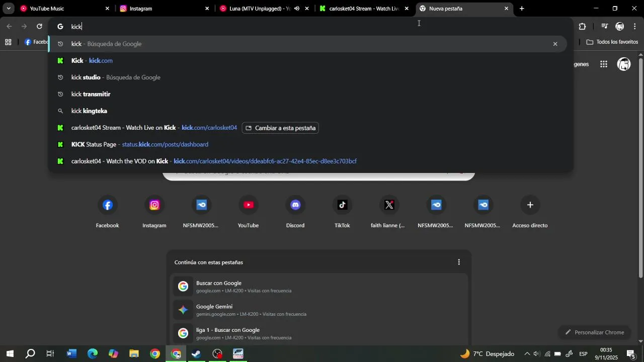Choose the 'kick transmitir' suggestion

tap(308, 94)
